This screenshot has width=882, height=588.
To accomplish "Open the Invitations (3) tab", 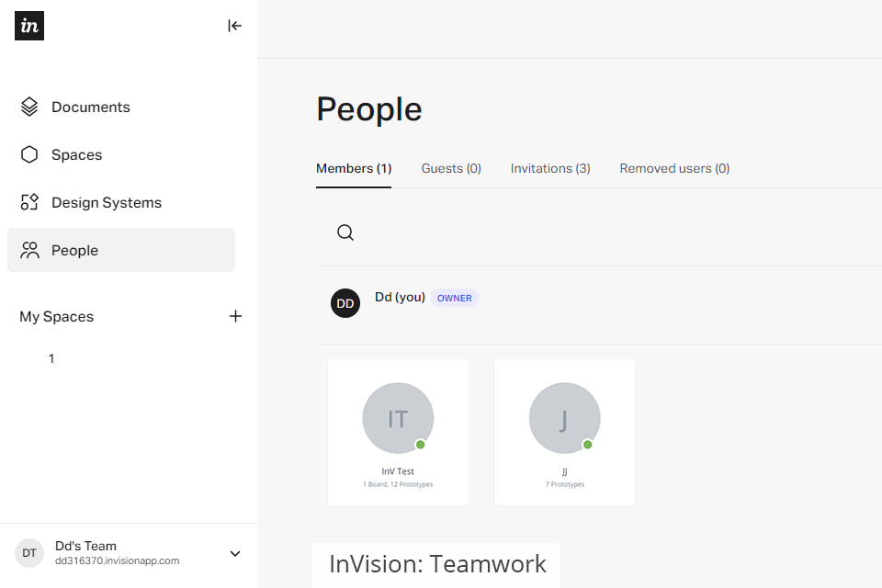I will pyautogui.click(x=550, y=168).
